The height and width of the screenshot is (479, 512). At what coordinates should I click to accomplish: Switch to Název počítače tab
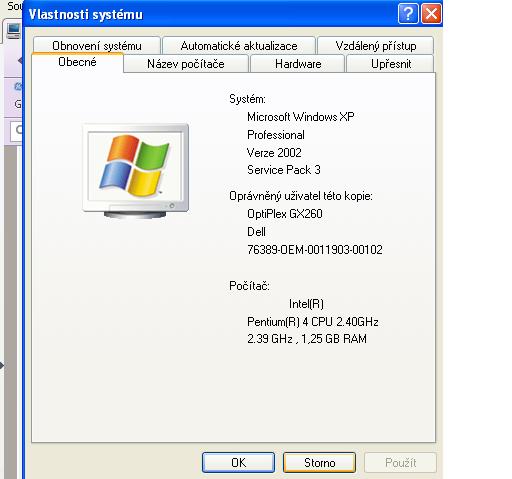pyautogui.click(x=186, y=64)
